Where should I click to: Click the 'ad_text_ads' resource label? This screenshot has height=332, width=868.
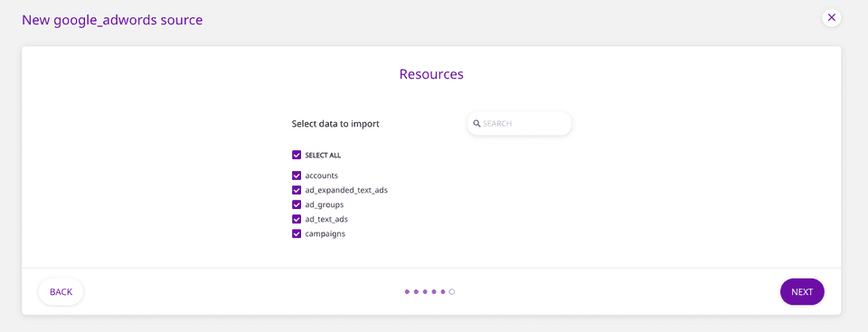click(326, 219)
